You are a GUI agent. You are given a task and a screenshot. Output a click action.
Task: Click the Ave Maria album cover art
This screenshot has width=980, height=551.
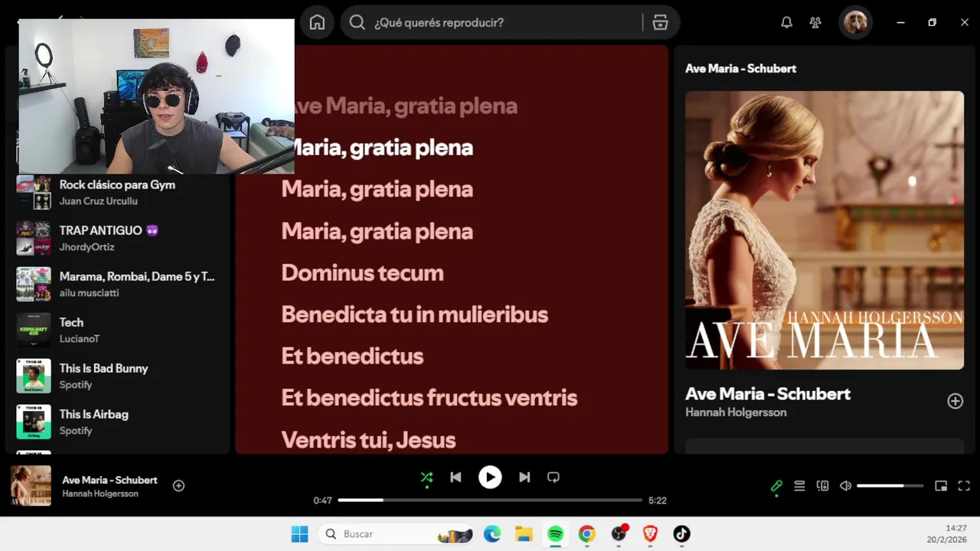point(825,230)
